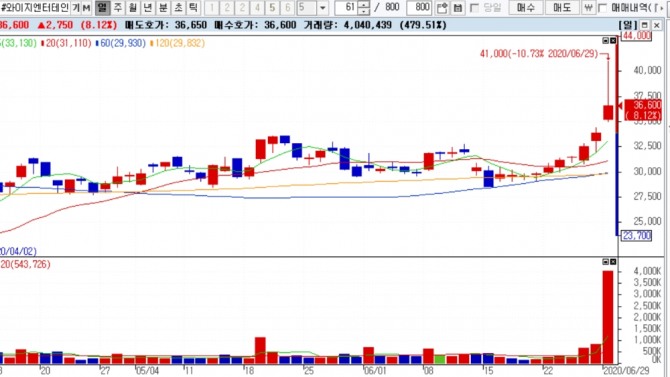Click the chart settings icon beside 800 field
The width and height of the screenshot is (670, 377).
442,8
